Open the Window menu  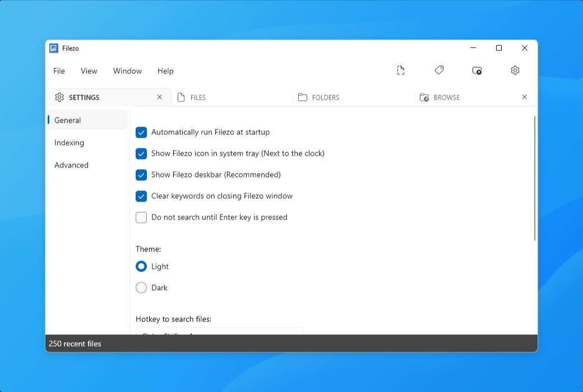coord(128,71)
